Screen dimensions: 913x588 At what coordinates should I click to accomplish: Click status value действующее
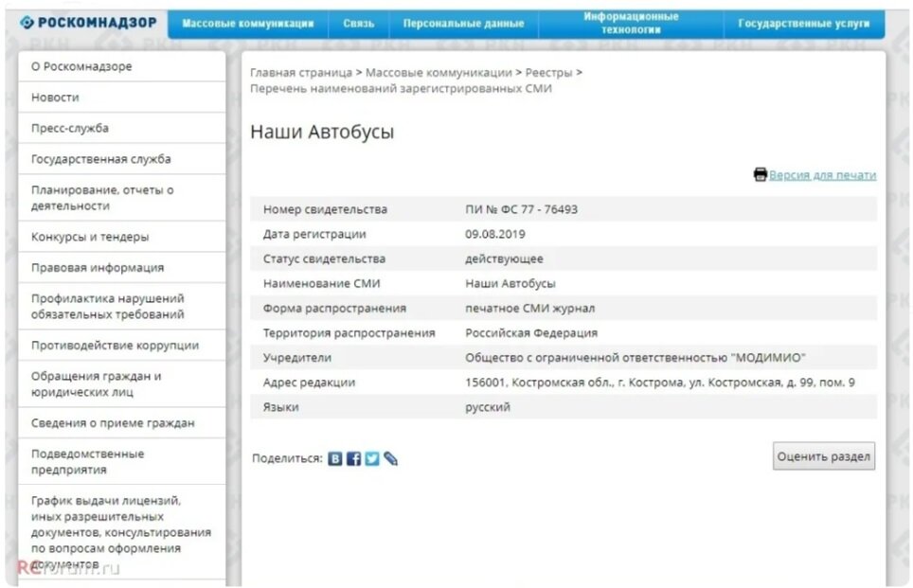(504, 259)
